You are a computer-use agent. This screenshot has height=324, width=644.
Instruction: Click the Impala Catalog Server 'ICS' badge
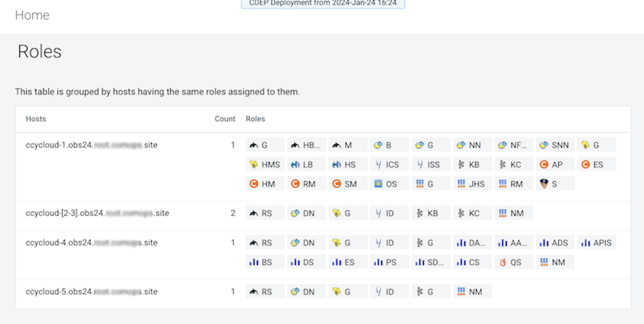[x=389, y=164]
